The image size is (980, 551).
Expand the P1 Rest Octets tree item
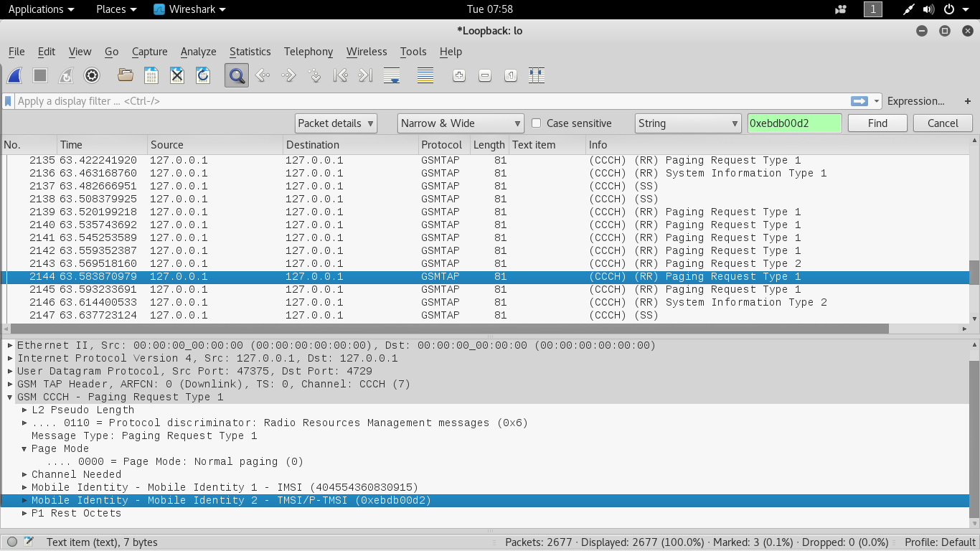coord(24,514)
